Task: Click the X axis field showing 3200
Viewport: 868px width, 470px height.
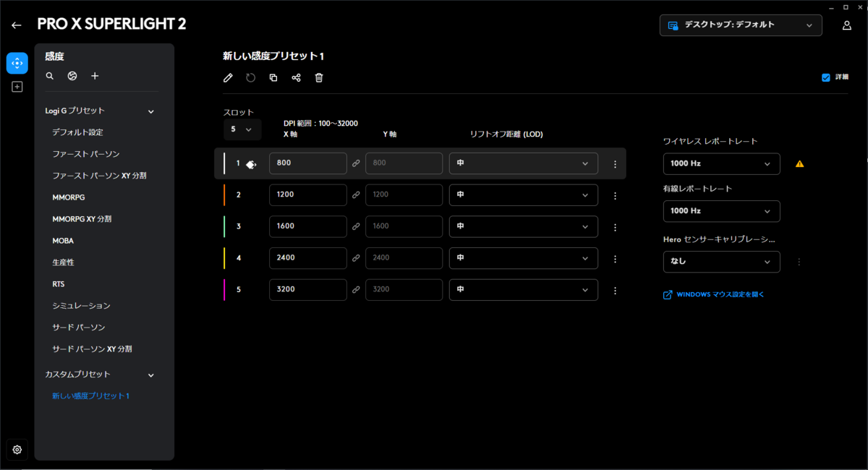Action: pos(308,290)
